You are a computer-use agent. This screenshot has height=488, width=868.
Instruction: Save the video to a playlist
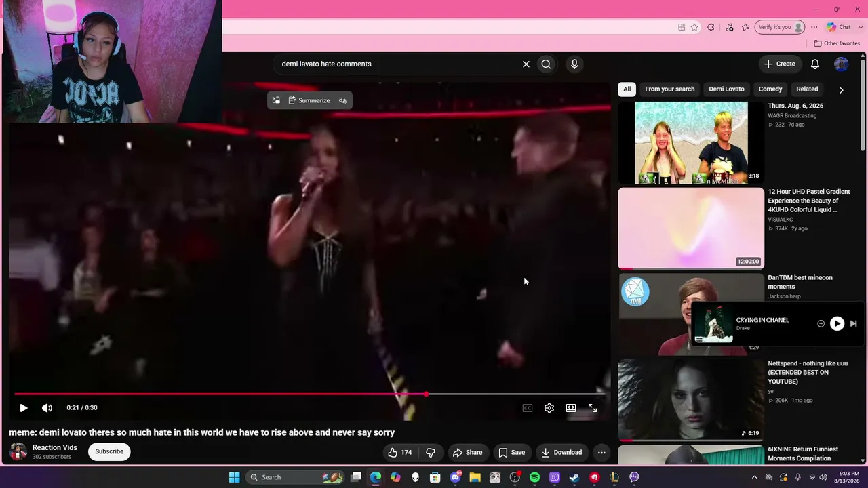[512, 452]
